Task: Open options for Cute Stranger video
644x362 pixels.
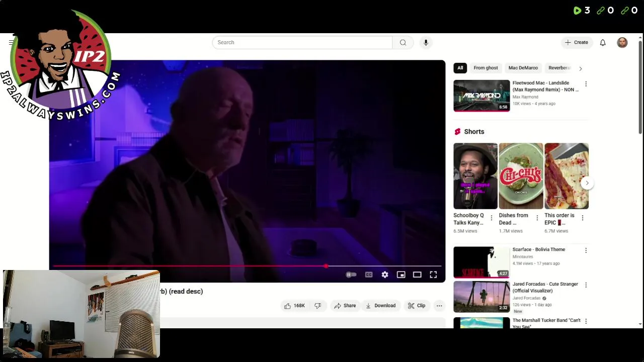Action: click(x=586, y=285)
